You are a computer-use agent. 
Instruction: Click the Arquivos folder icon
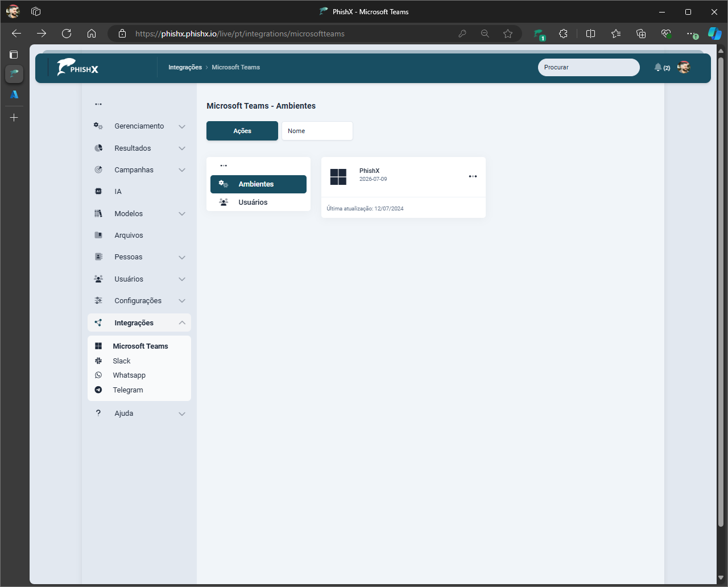(x=98, y=235)
